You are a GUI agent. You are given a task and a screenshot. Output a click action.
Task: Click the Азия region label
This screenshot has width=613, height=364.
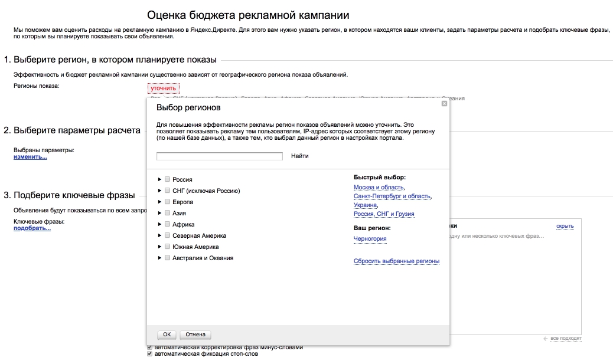tap(179, 213)
